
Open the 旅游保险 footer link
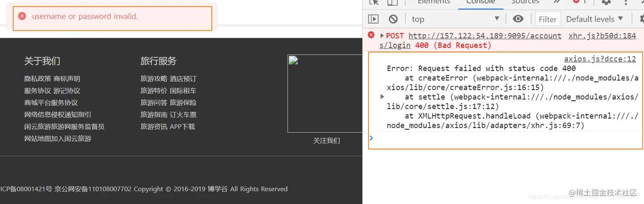tap(183, 102)
